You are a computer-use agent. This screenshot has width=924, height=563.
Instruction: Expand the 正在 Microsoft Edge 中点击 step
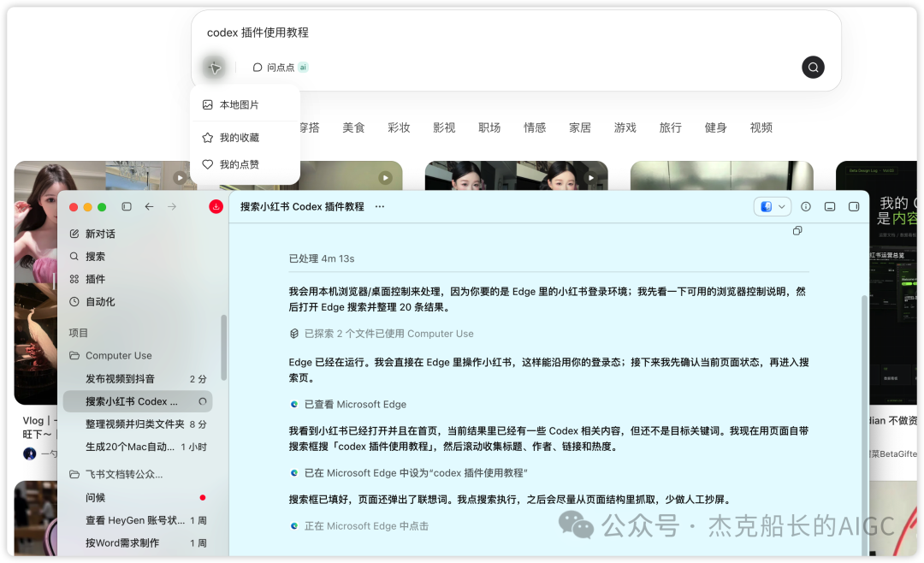[x=358, y=526]
